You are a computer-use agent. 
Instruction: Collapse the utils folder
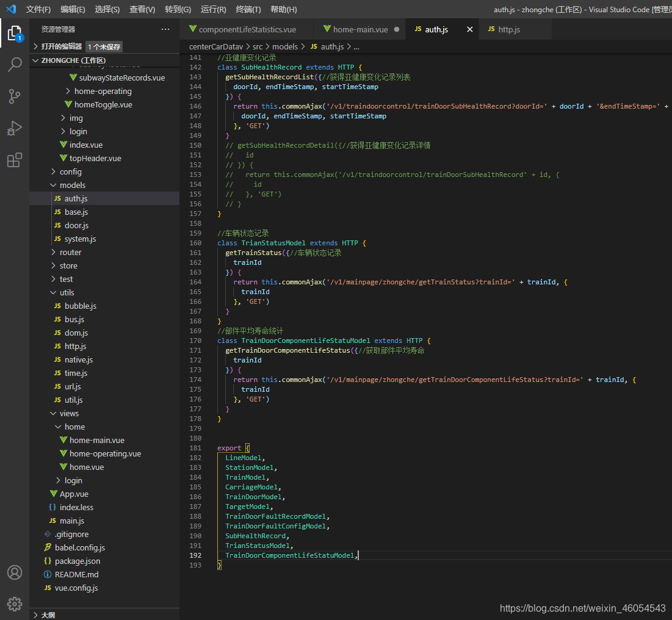pos(67,293)
